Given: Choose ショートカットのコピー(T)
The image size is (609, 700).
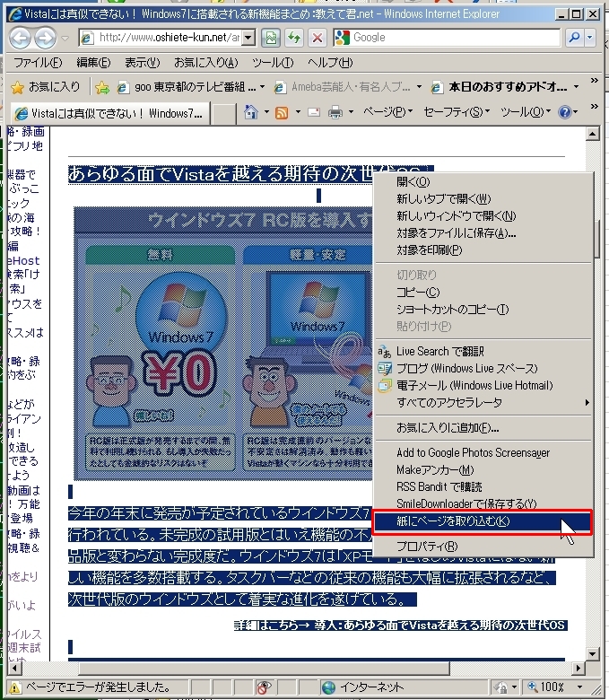Looking at the screenshot, I should tap(483, 310).
